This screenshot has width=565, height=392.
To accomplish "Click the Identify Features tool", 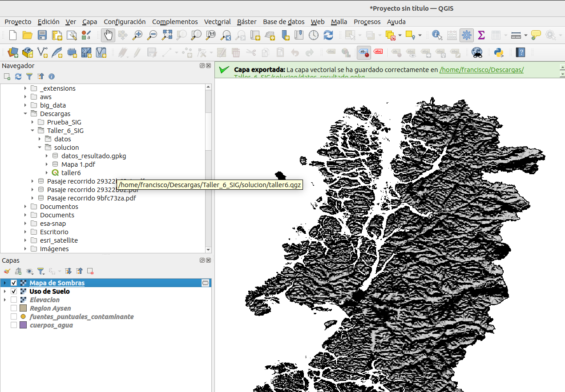I will click(x=437, y=35).
